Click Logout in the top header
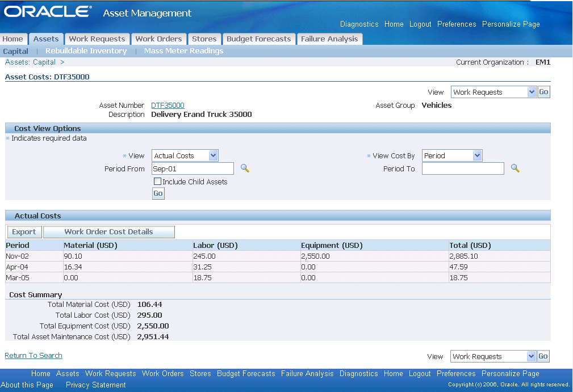573x392 pixels. pyautogui.click(x=420, y=24)
